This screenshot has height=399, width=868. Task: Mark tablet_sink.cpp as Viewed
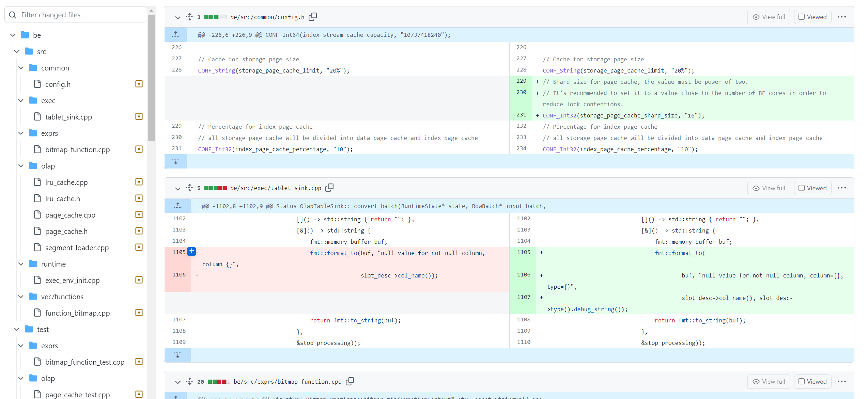tap(812, 188)
